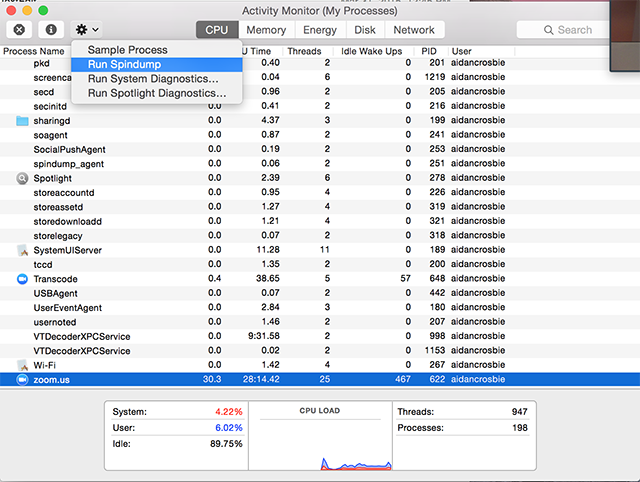Select the zoom.us process row
This screenshot has height=482, width=640.
pos(320,380)
